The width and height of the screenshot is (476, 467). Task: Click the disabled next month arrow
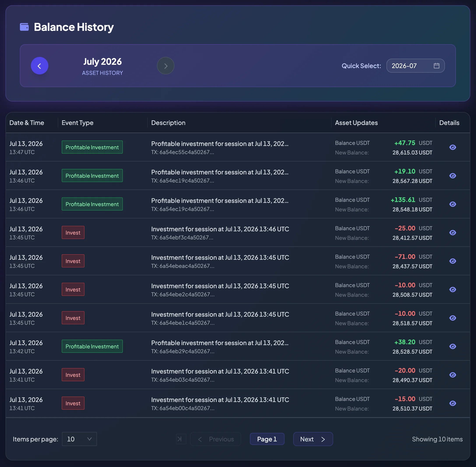[165, 66]
